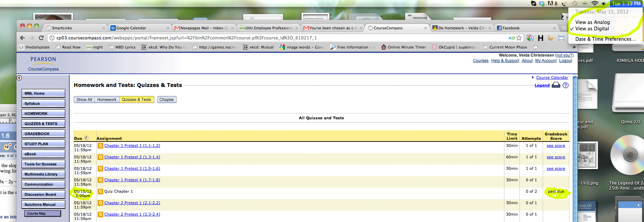Open the Discussion Board menu button
Image resolution: width=644 pixels, height=222 pixels.
coord(43,194)
